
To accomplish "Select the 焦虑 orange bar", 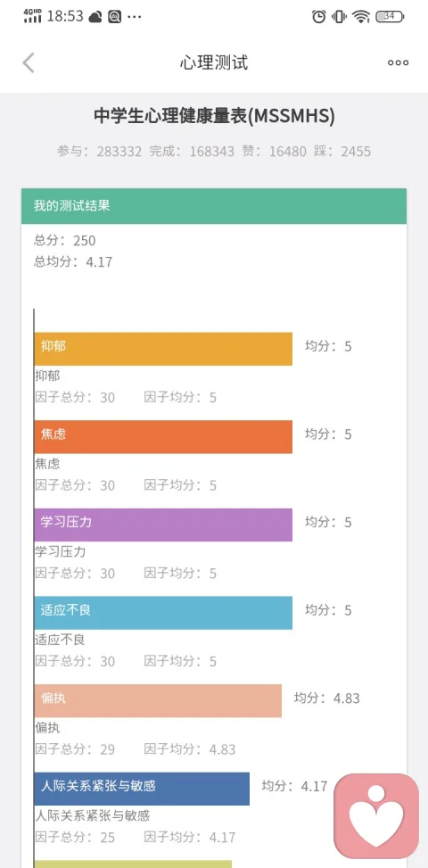I will point(163,437).
